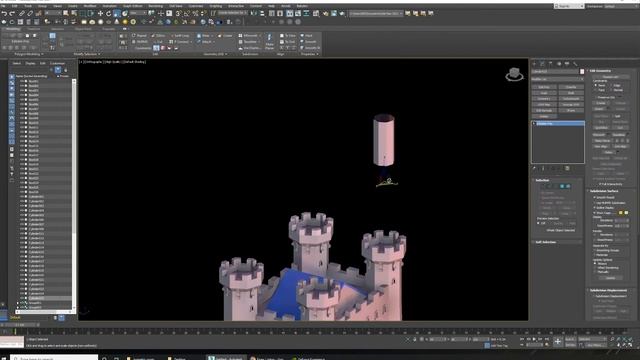Select the Edge constraint radio button
The width and height of the screenshot is (640, 360).
611,85
